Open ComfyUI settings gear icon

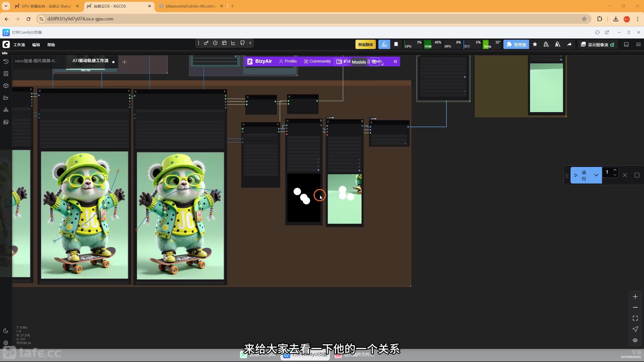click(x=6, y=343)
